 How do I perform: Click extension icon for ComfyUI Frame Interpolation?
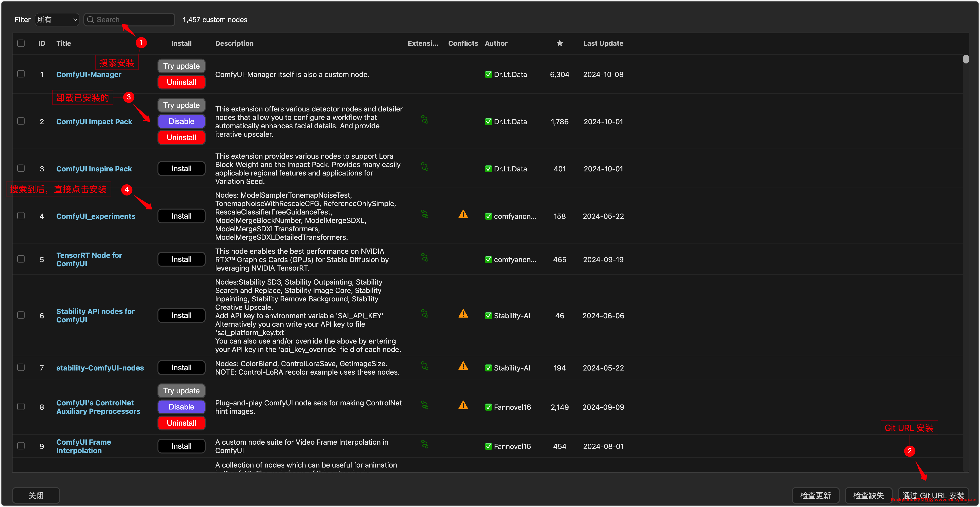pos(425,444)
